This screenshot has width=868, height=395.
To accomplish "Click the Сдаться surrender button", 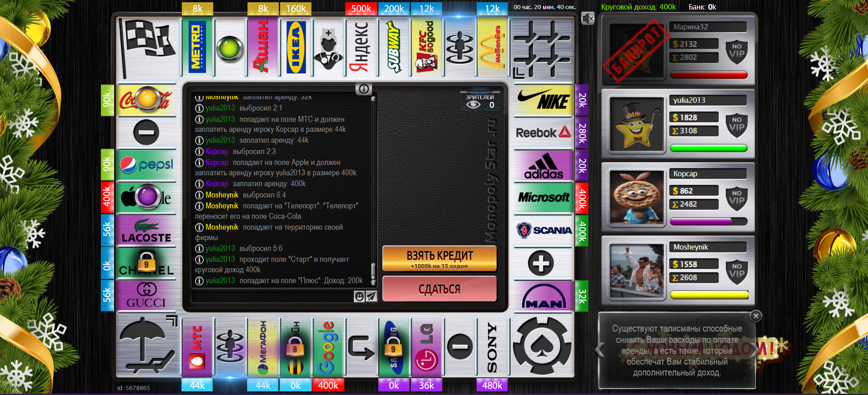I will 439,289.
